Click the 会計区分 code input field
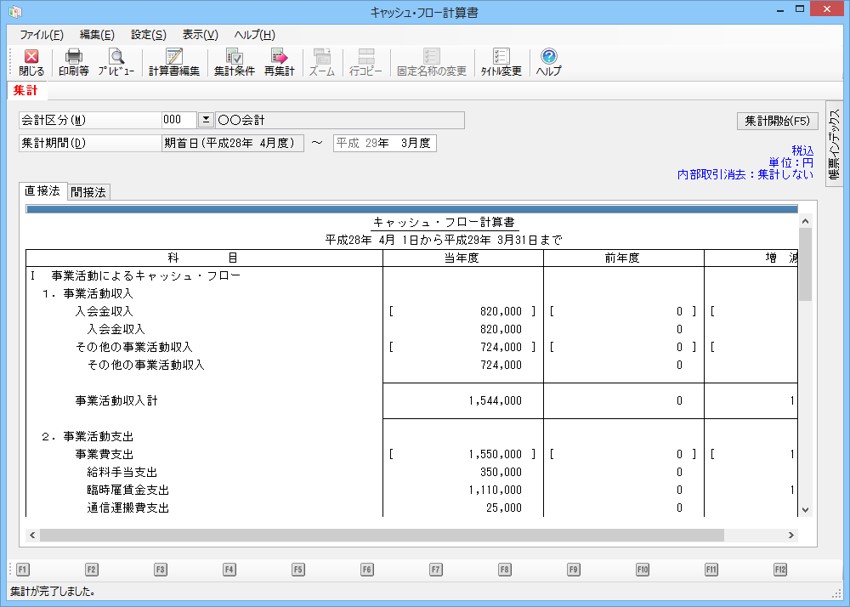The height and width of the screenshot is (607, 850). 178,120
